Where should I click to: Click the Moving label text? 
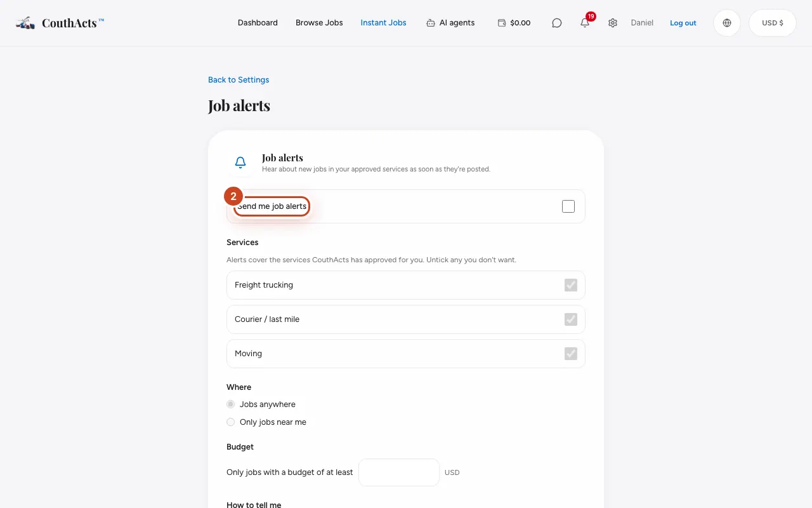[x=248, y=354]
